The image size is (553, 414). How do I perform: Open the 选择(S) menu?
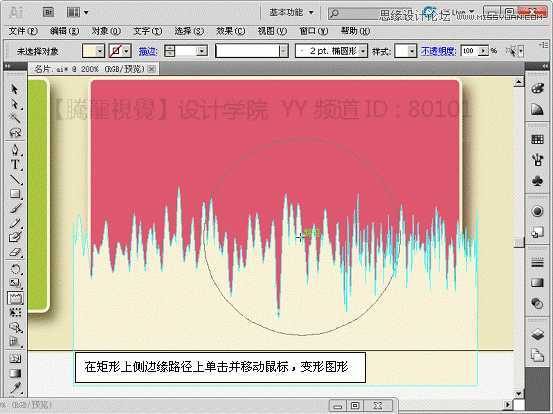pyautogui.click(x=189, y=31)
